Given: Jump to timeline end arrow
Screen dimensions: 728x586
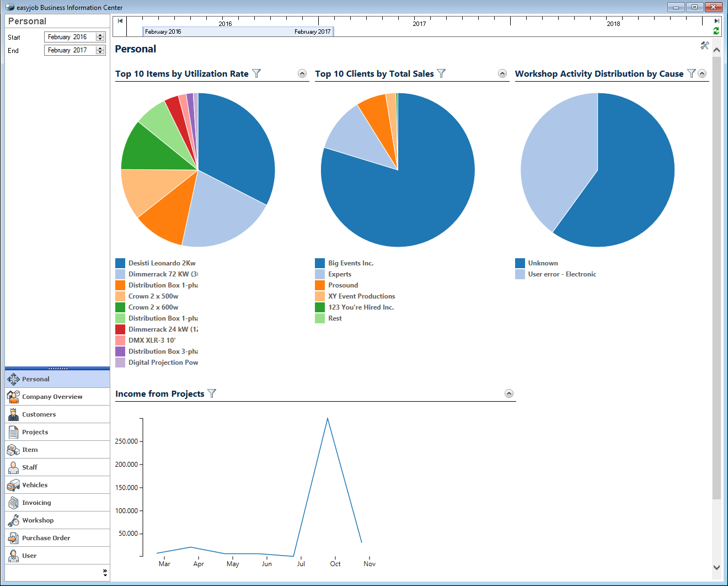Looking at the screenshot, I should coord(716,21).
